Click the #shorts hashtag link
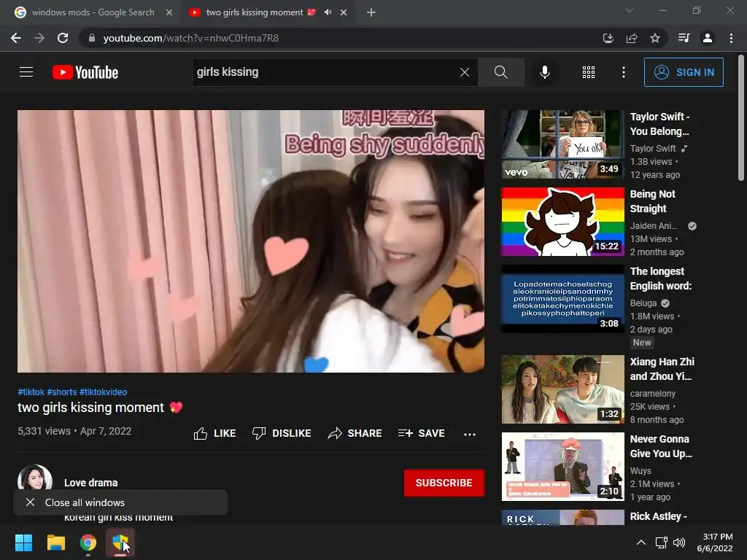The image size is (747, 560). coord(61,392)
